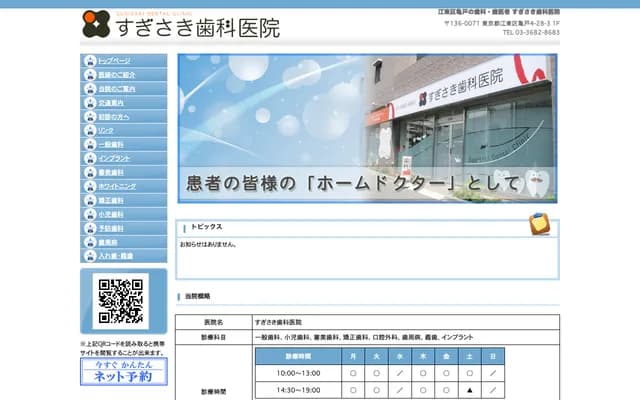Click the icon beside ホワイトニング menu item

[91, 187]
